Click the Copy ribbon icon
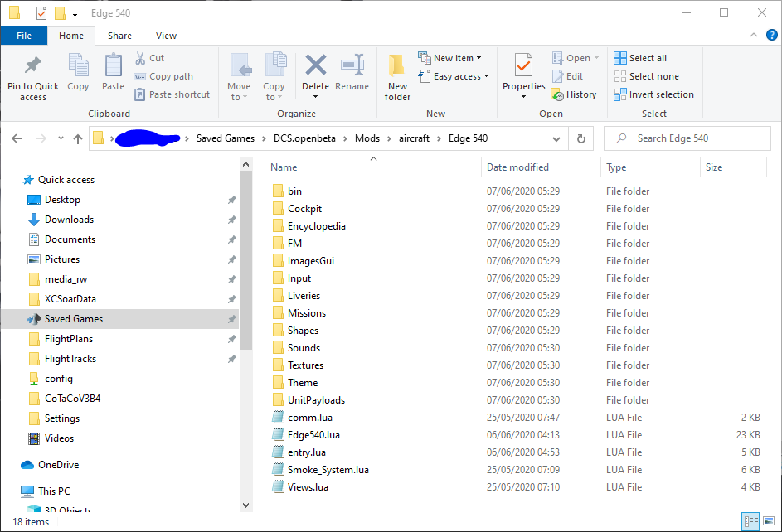782x532 pixels. (78, 65)
